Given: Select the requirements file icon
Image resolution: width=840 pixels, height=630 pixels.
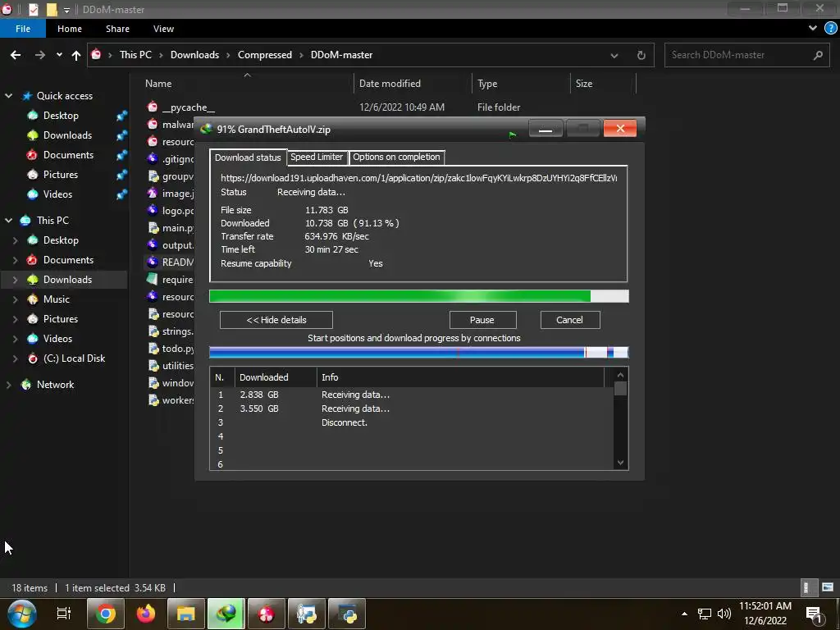Looking at the screenshot, I should click(x=153, y=279).
